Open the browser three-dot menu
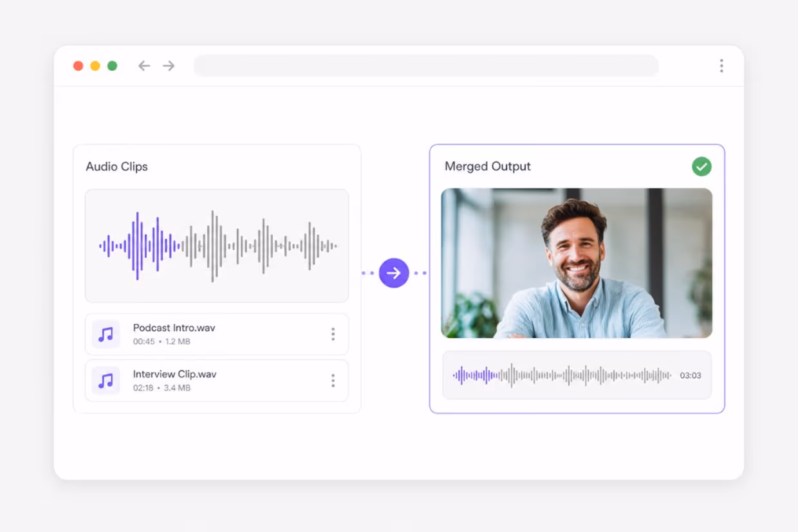798x532 pixels. point(721,66)
